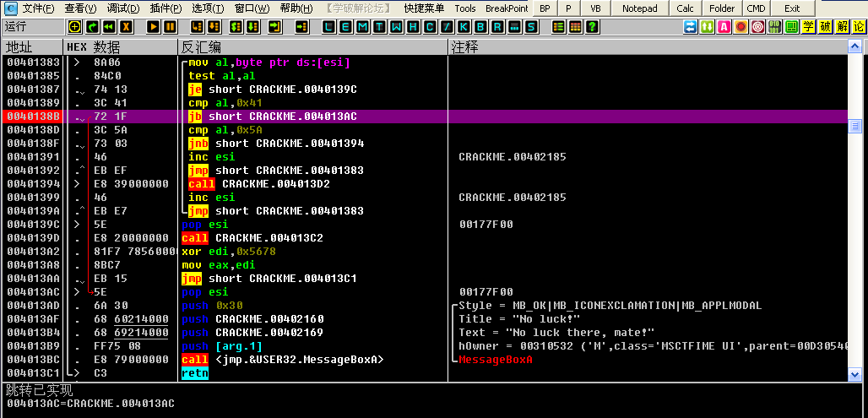Click the orange Run (play) button
The height and width of the screenshot is (418, 868).
(x=154, y=26)
